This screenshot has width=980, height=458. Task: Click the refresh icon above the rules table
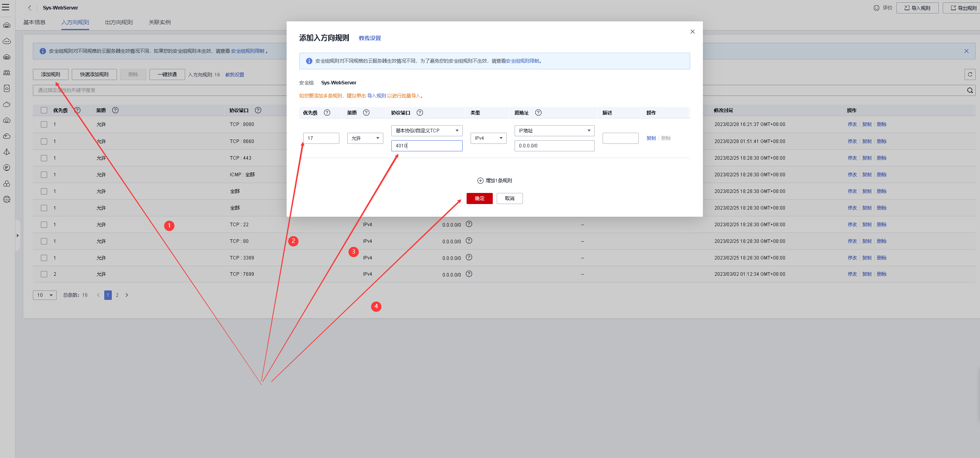970,74
